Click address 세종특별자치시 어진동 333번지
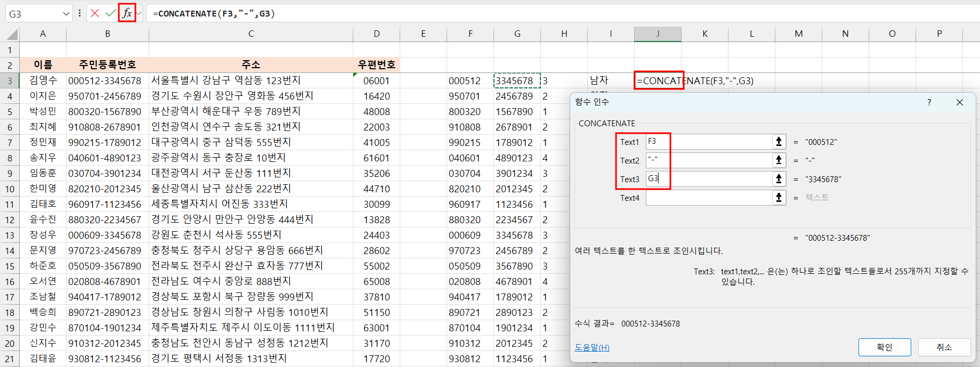The height and width of the screenshot is (367, 980). click(251, 204)
